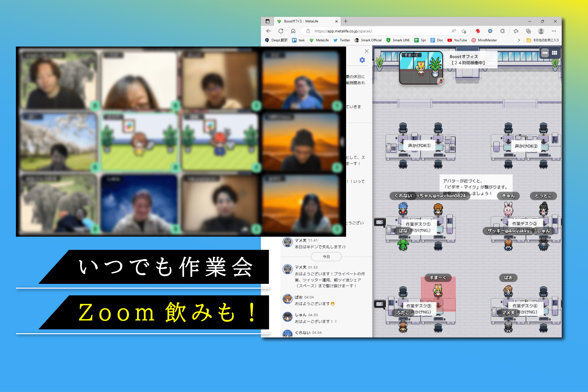Click the browser refresh icon

[x=281, y=31]
